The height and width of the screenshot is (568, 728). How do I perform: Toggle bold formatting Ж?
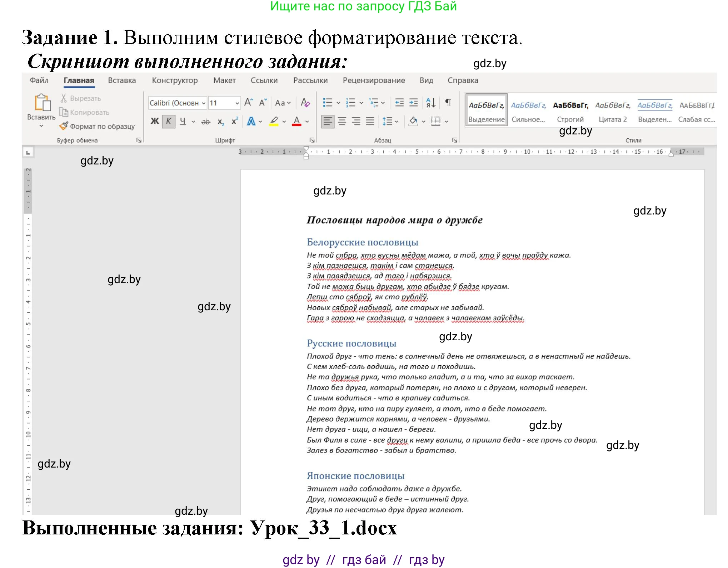154,121
